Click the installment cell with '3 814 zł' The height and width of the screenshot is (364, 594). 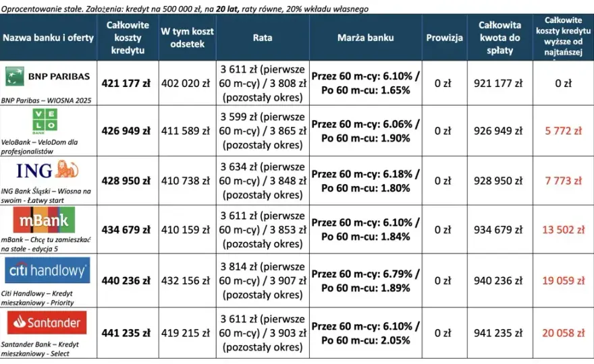[x=263, y=281]
